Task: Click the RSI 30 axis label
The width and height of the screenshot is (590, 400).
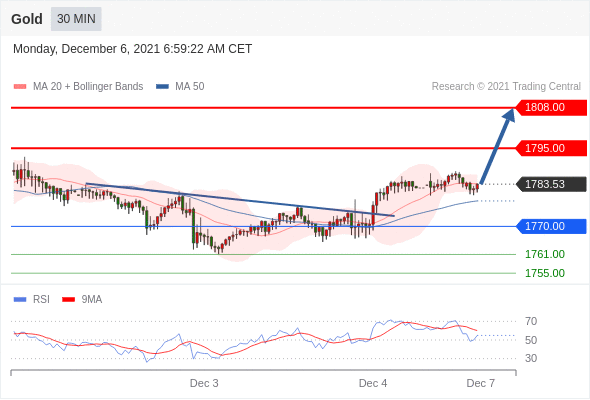Action: coord(531,358)
